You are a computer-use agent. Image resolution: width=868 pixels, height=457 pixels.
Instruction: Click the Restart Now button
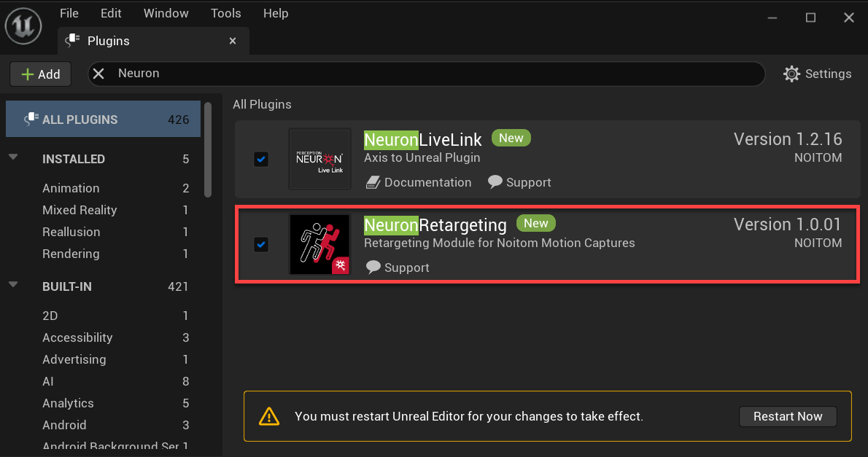pos(788,416)
